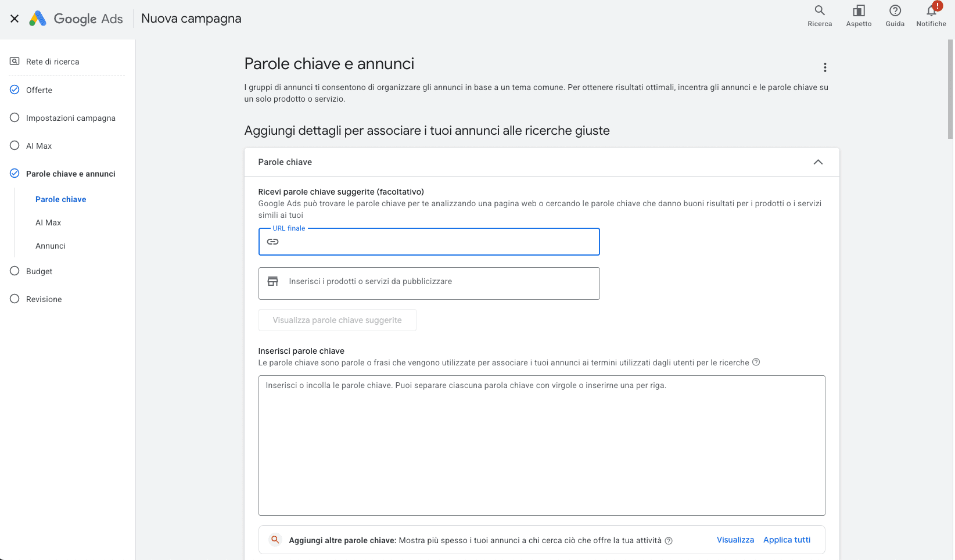Open the three-dot more options menu
This screenshot has width=955, height=560.
[825, 67]
